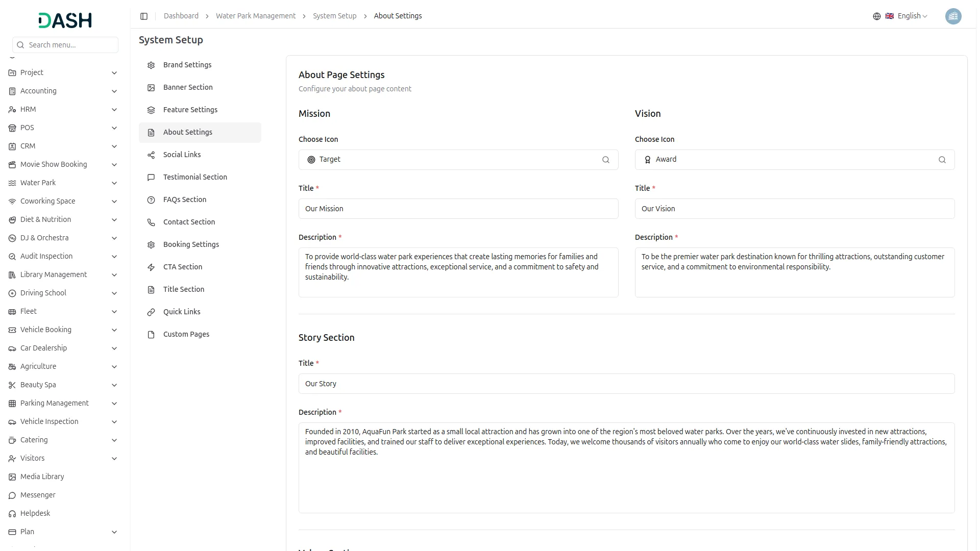Click the search icon in Mission icon field
The width and height of the screenshot is (980, 551).
click(x=605, y=160)
